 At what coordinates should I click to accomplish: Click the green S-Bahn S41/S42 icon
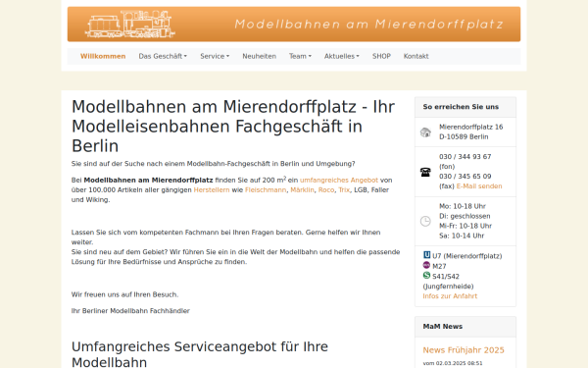coord(426,275)
